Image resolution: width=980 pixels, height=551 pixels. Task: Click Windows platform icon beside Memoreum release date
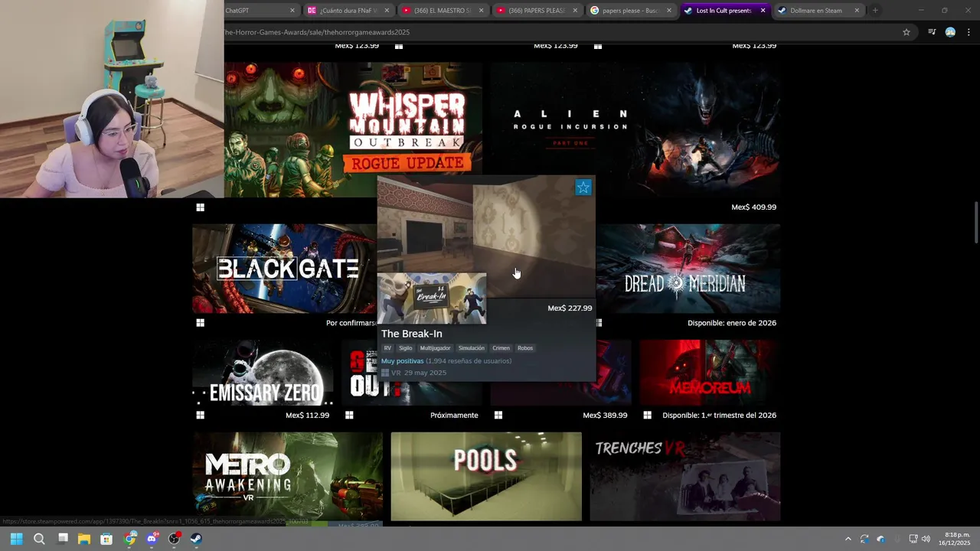[x=648, y=416]
